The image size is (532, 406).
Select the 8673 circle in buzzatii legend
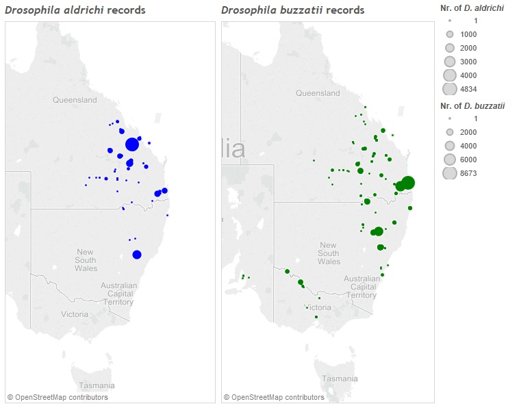[x=450, y=173]
